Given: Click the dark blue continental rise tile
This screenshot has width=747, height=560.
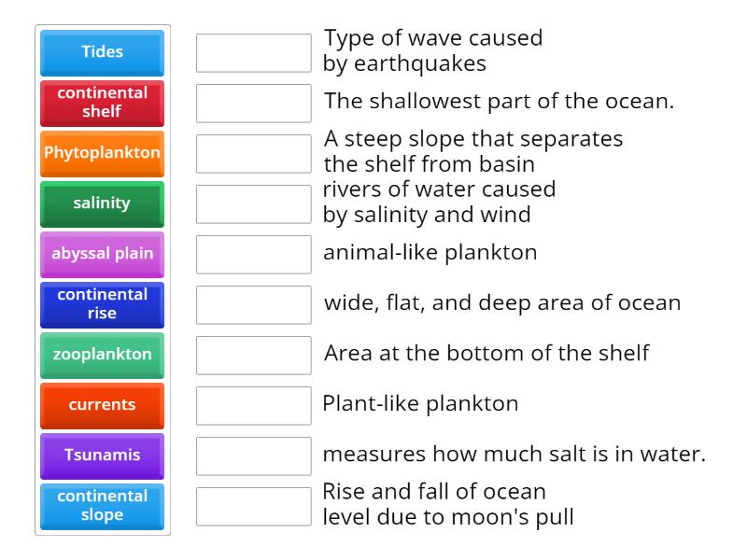Looking at the screenshot, I should pos(101,303).
